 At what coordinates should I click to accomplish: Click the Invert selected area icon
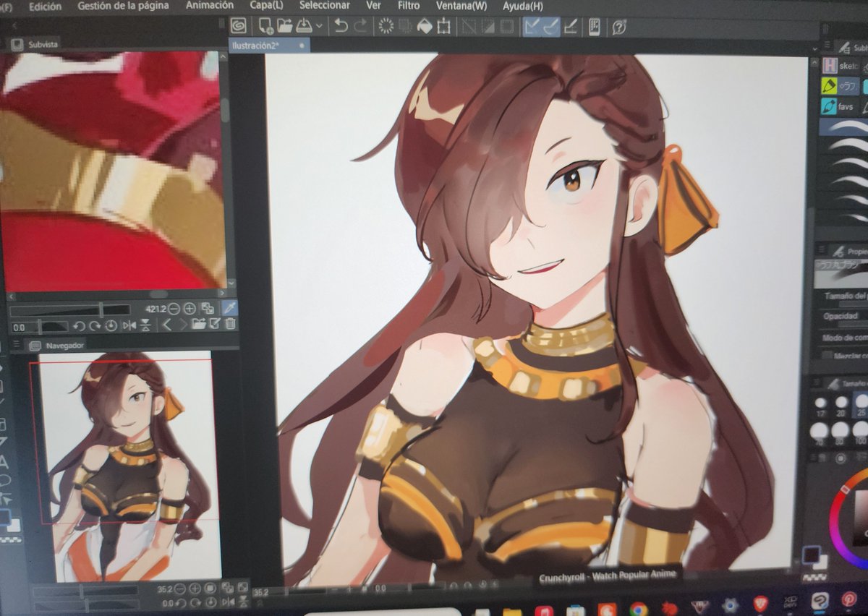pyautogui.click(x=488, y=26)
